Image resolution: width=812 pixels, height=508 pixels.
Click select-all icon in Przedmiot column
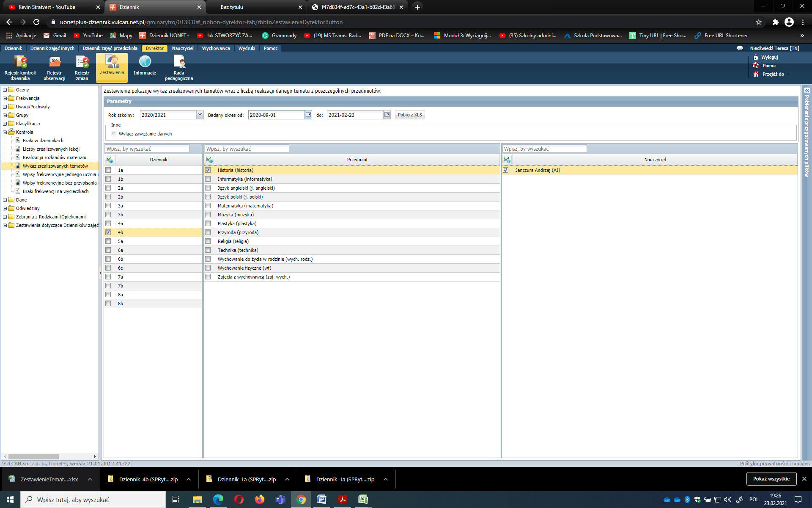pos(209,160)
